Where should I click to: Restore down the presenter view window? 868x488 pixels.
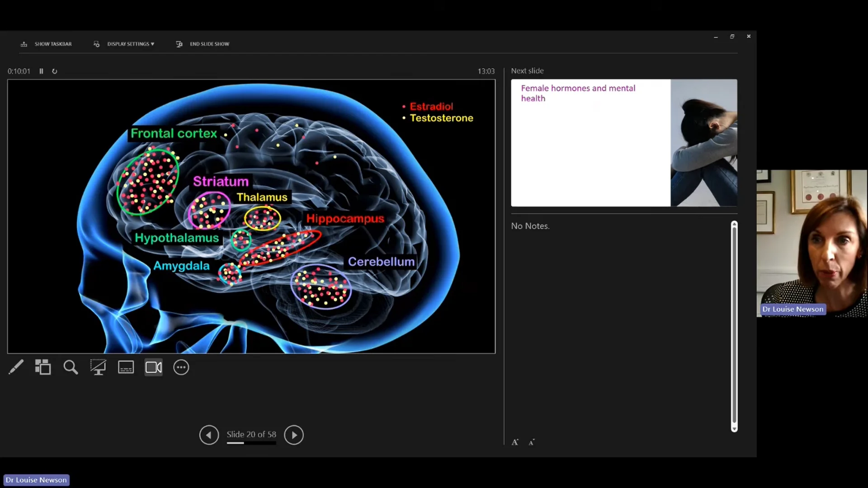732,37
